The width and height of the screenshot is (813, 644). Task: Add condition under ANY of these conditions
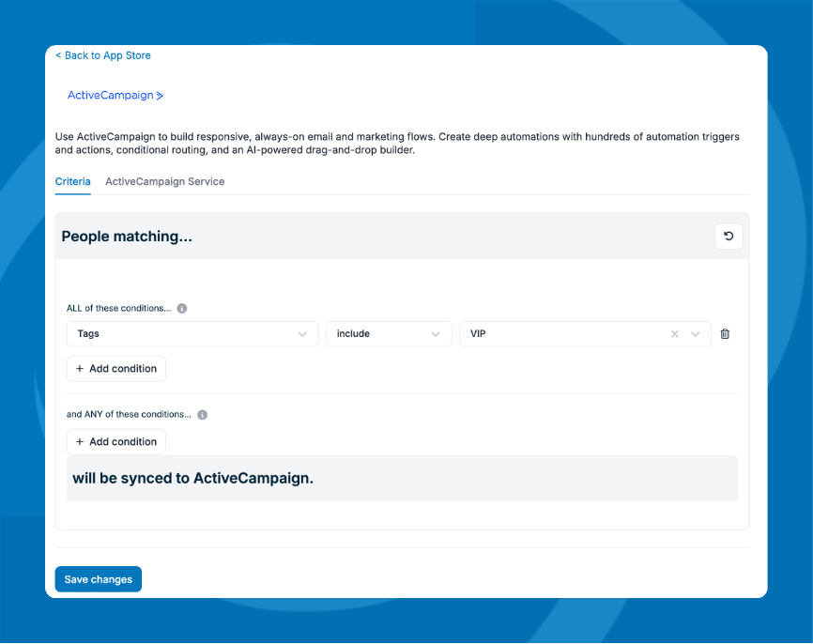(x=116, y=442)
